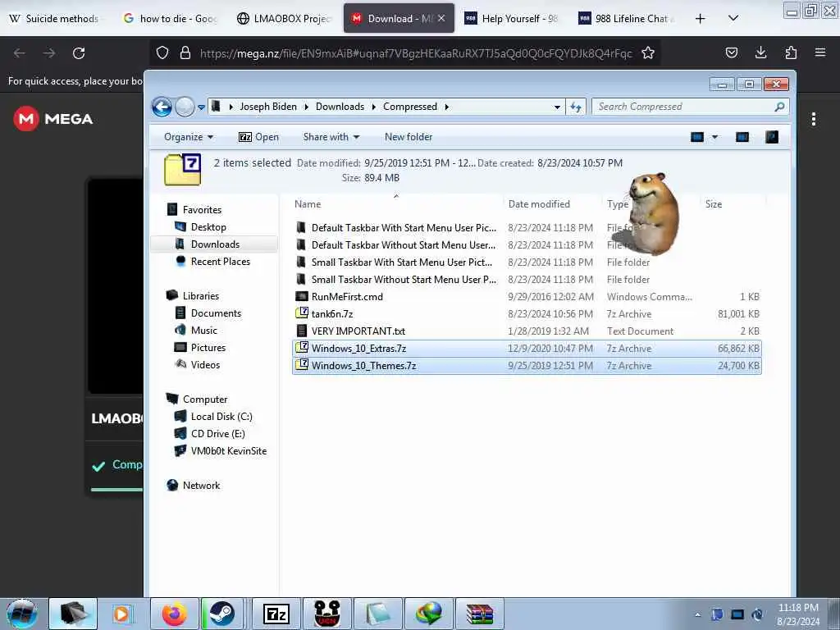Select Recent Places under Favorites

[220, 262]
